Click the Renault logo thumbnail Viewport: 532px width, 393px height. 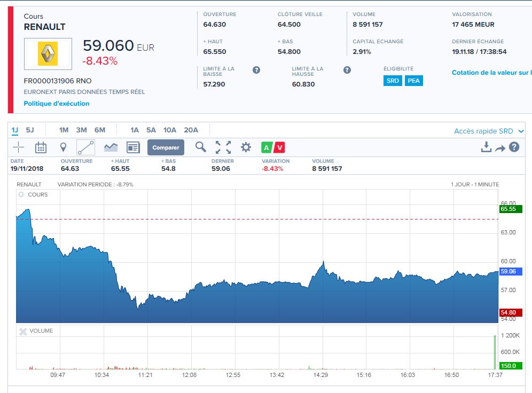48,54
